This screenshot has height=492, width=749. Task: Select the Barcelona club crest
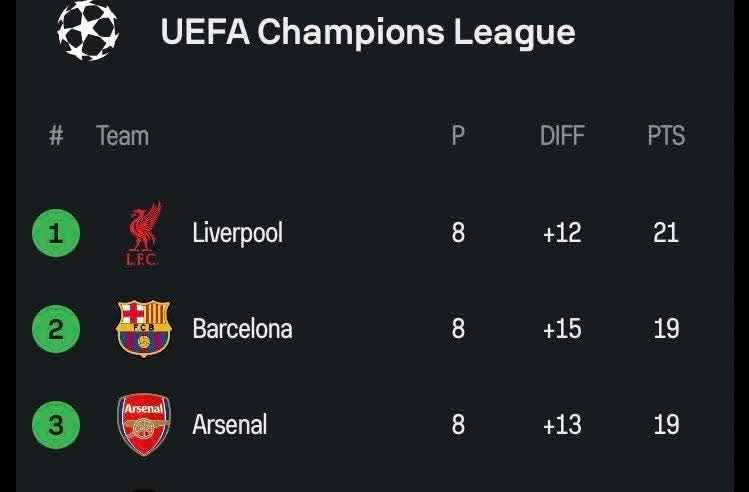tap(144, 329)
